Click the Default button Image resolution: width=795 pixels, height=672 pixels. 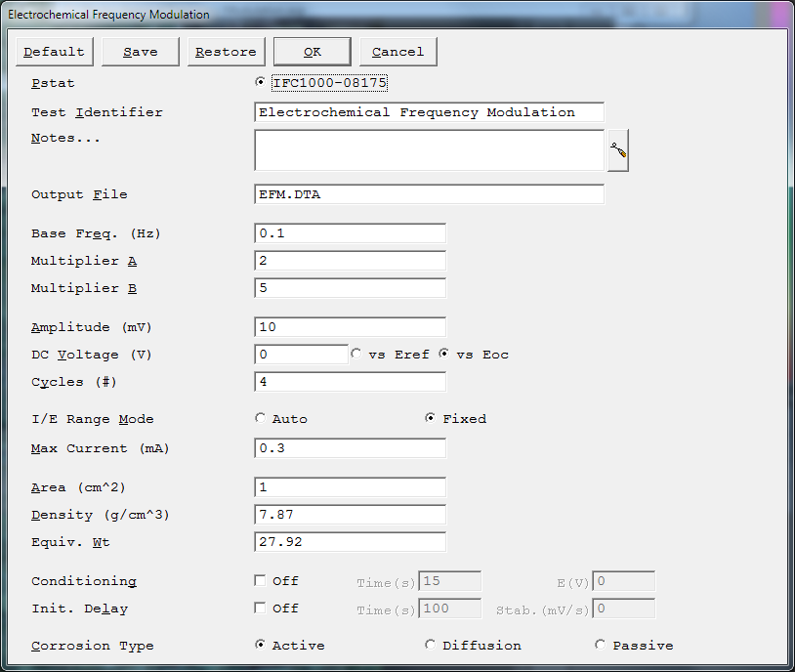pos(55,52)
